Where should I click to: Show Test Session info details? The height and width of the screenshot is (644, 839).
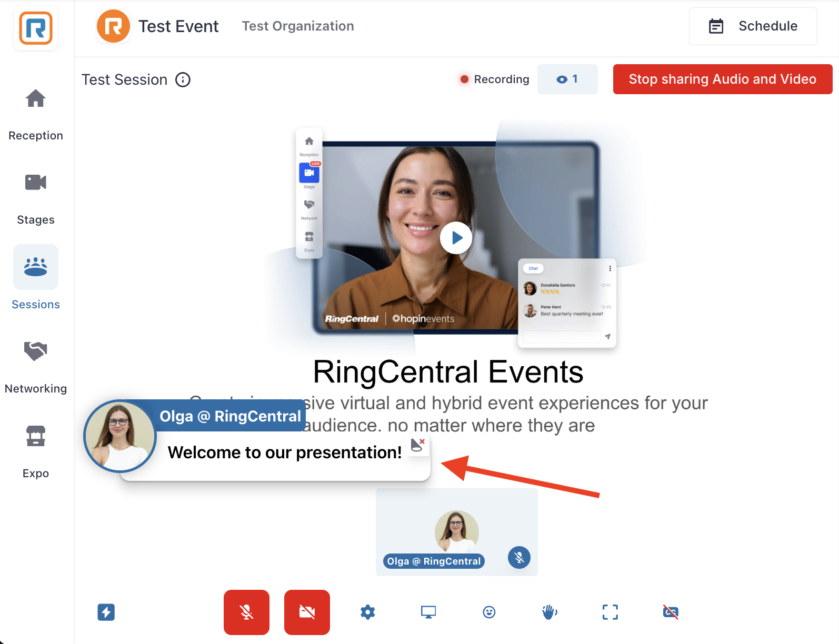tap(183, 79)
